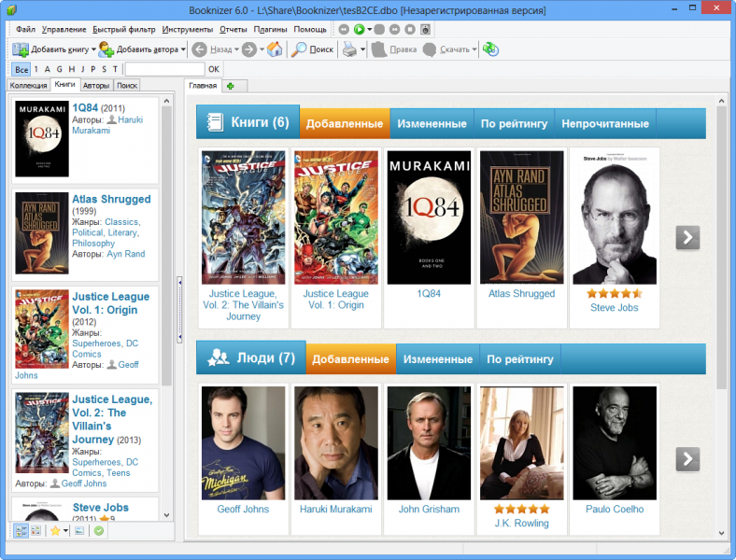Click the Forward arrow icon in the toolbar
This screenshot has height=560, width=736.
coord(249,49)
